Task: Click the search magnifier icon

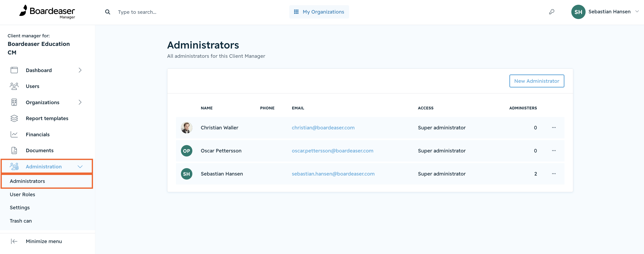Action: pyautogui.click(x=108, y=12)
